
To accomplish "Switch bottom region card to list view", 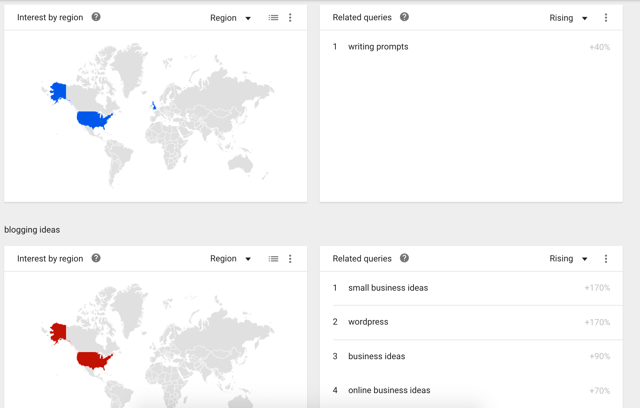I will [x=273, y=259].
